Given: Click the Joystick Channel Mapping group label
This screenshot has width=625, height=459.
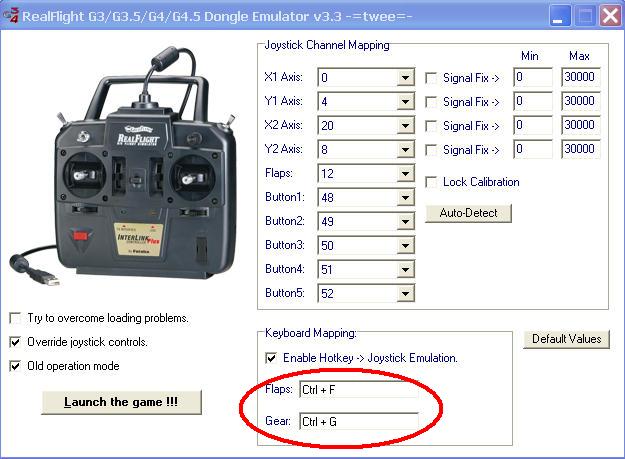Looking at the screenshot, I should pyautogui.click(x=327, y=45).
